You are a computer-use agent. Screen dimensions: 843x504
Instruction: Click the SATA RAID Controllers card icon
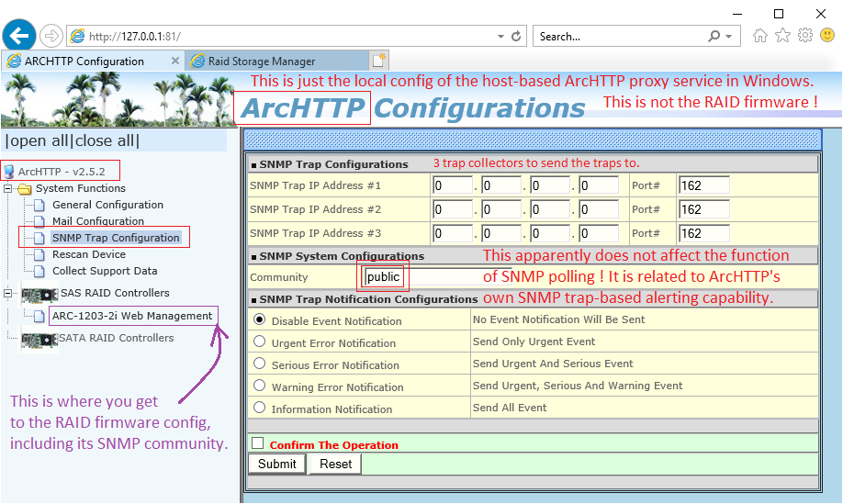click(39, 339)
